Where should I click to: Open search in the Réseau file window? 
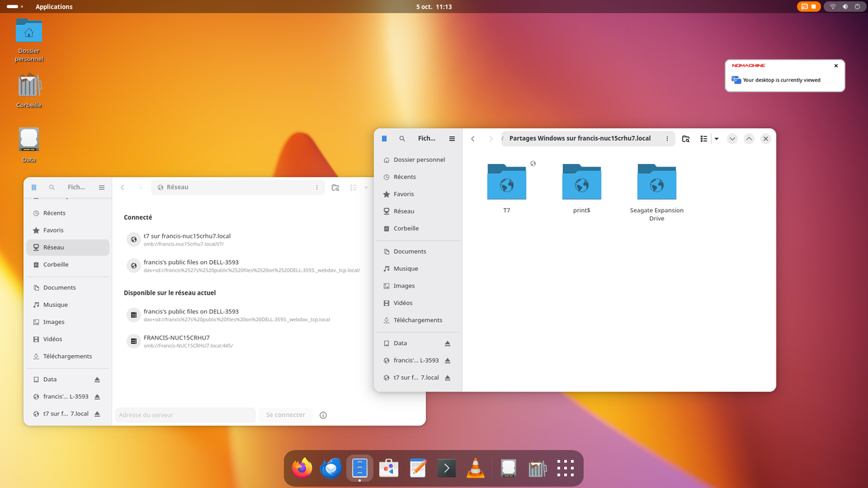pos(52,187)
